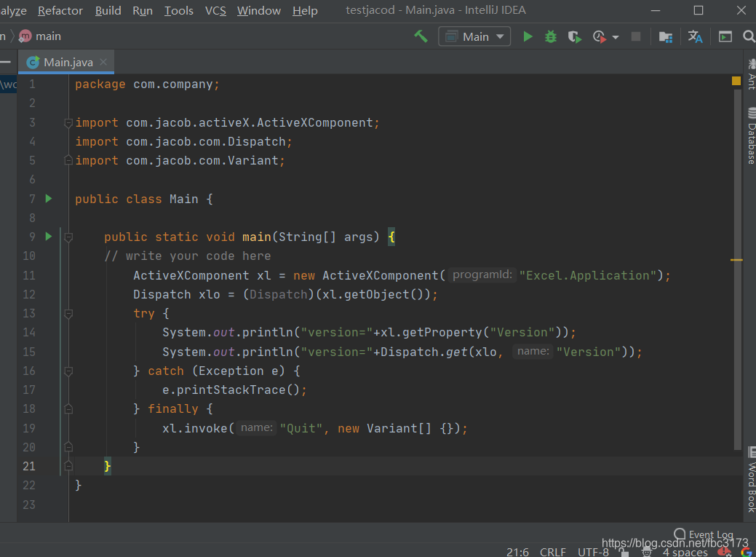This screenshot has height=557, width=756.
Task: Click the gray Stop square button
Action: [636, 36]
